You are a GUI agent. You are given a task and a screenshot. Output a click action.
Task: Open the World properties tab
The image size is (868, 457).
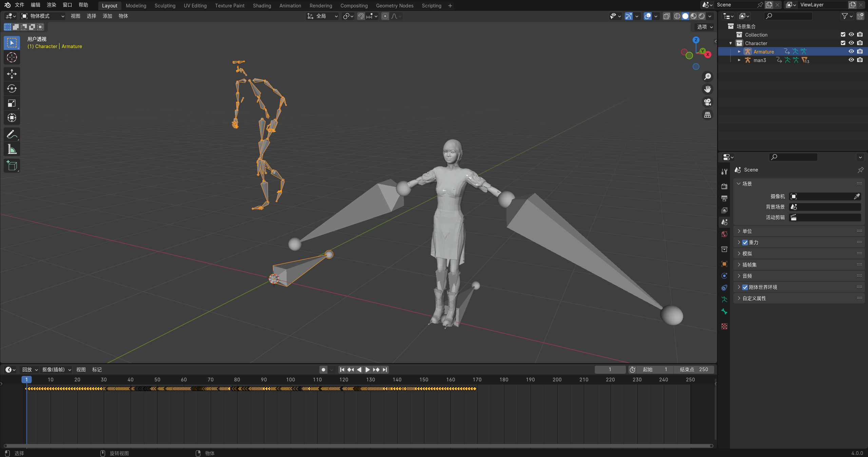point(725,234)
